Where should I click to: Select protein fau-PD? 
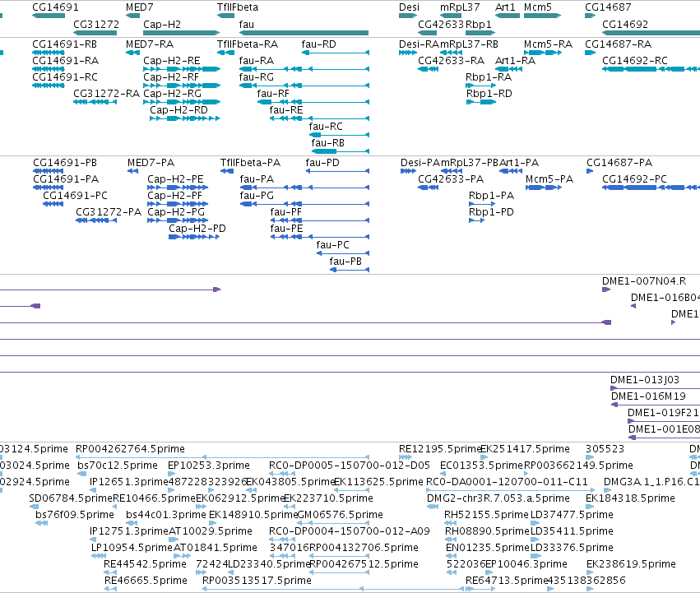click(x=338, y=171)
